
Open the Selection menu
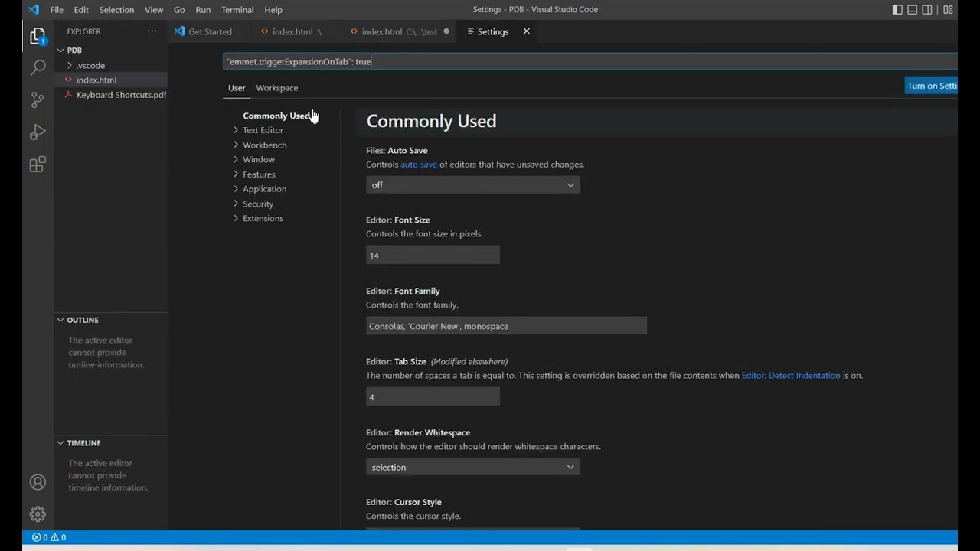tap(116, 10)
